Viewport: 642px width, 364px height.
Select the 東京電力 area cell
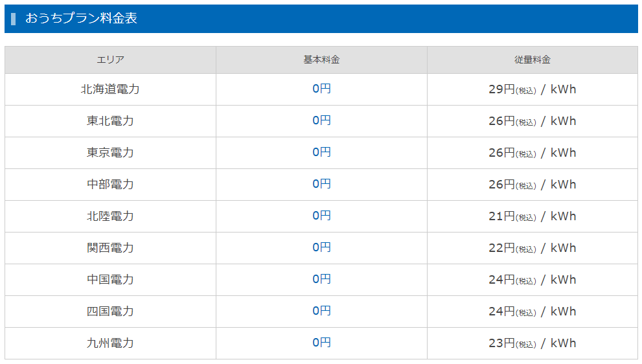click(110, 153)
